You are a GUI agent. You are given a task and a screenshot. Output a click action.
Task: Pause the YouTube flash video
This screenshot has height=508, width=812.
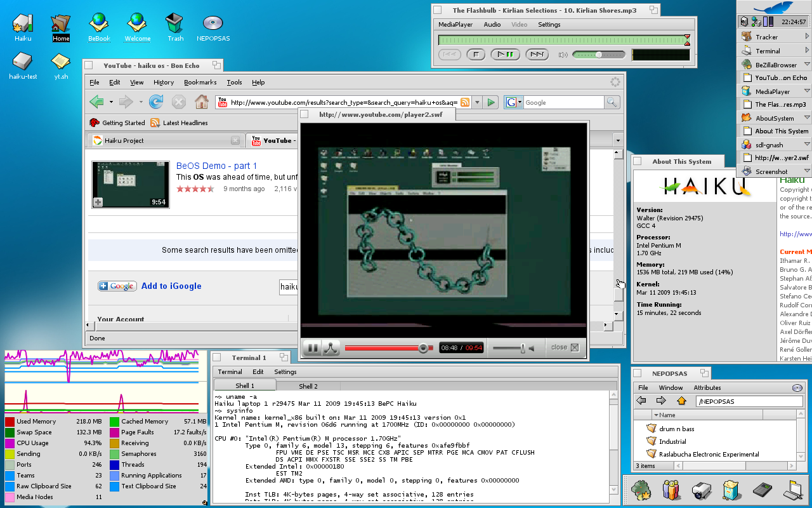click(x=312, y=347)
